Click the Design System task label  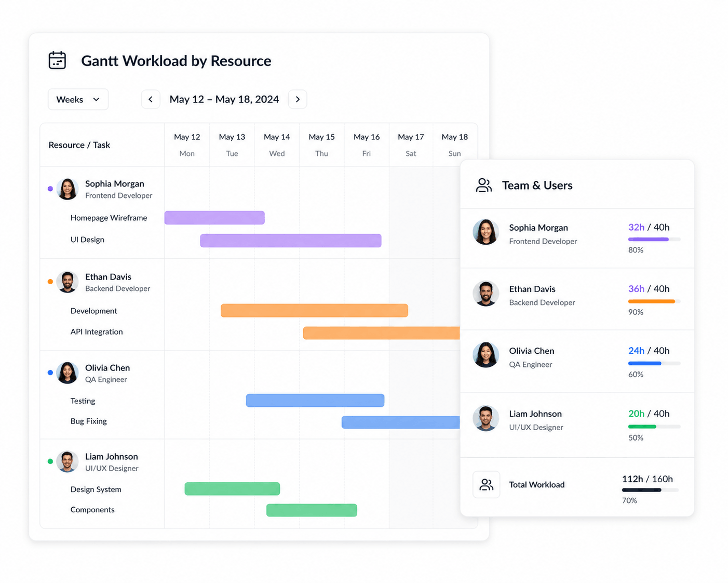pyautogui.click(x=96, y=489)
